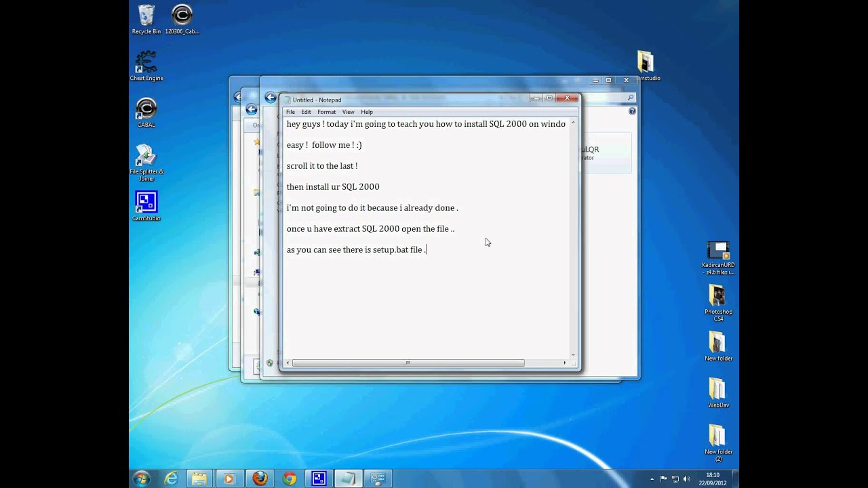Launch Google Chrome from the taskbar
Image resolution: width=868 pixels, height=488 pixels.
pyautogui.click(x=290, y=479)
